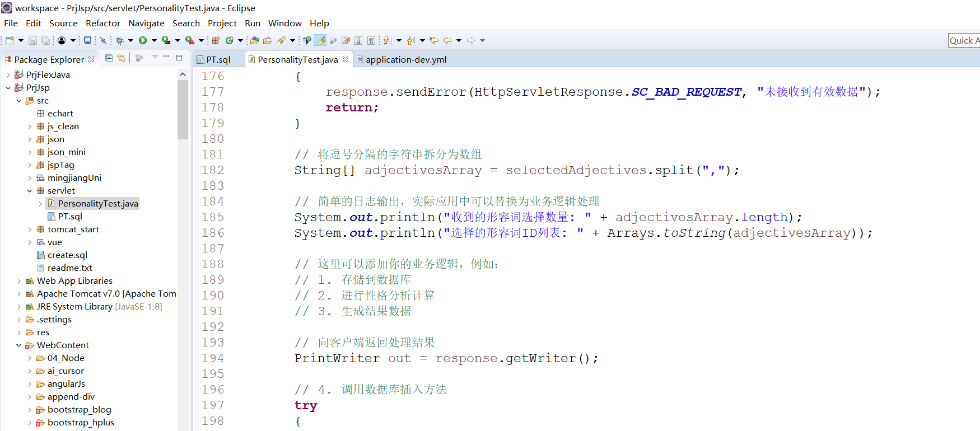Toggle Mark Occurrences highlighter icon
Viewport: 980px width, 431px height.
coord(320,40)
